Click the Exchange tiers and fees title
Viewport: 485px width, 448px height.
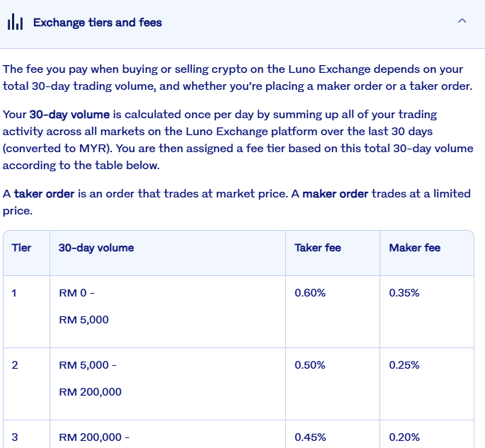(97, 23)
